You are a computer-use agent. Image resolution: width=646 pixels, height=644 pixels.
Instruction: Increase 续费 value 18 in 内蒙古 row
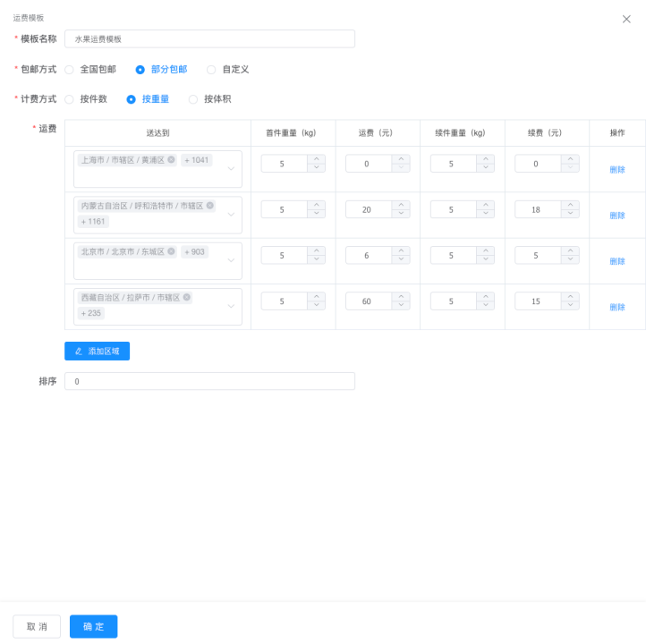point(570,205)
